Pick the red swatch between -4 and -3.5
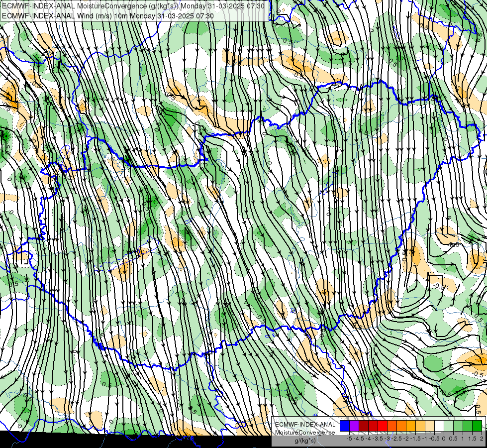The image size is (487, 448). (x=373, y=426)
